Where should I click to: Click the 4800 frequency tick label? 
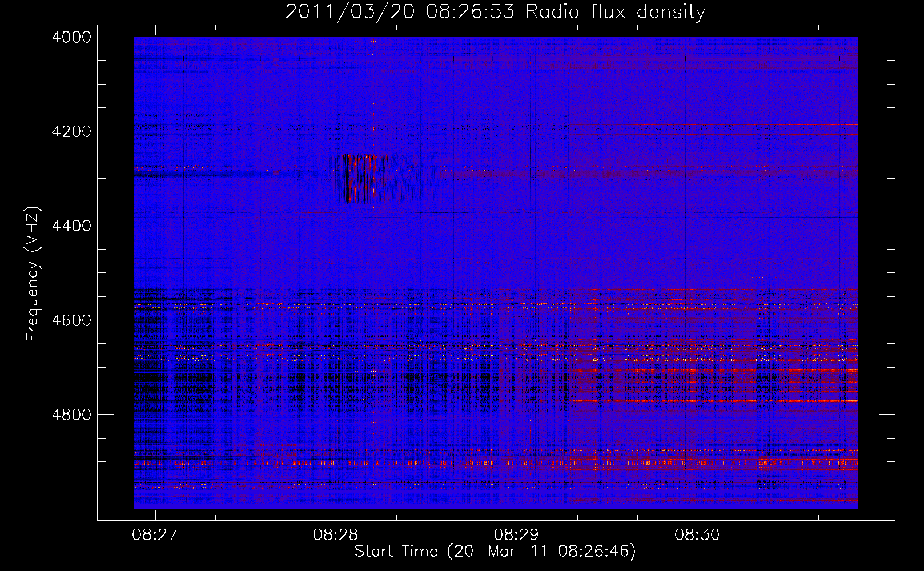(x=71, y=414)
